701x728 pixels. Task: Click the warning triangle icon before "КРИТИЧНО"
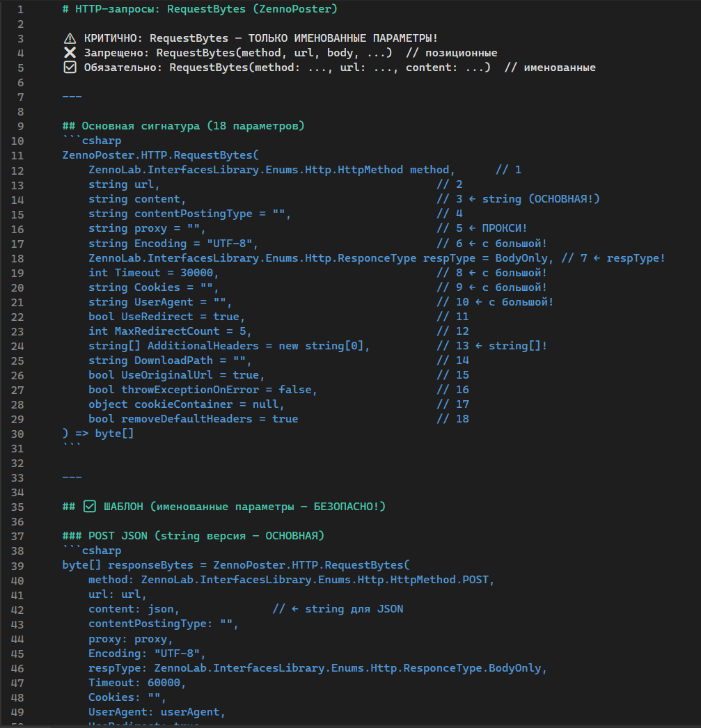tap(70, 38)
